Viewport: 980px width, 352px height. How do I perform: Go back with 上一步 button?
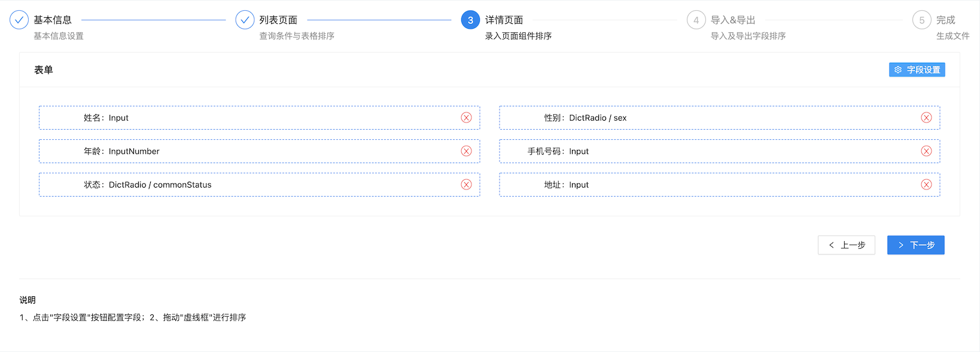[x=846, y=245]
